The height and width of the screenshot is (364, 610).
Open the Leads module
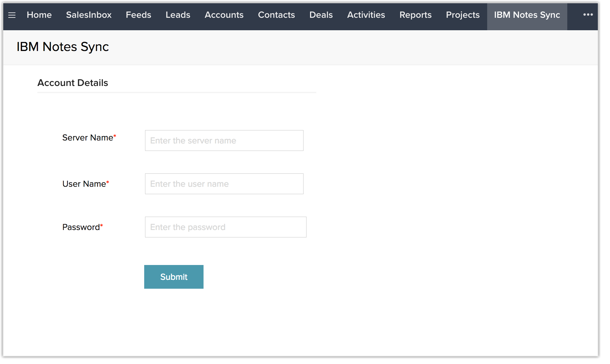pyautogui.click(x=178, y=15)
